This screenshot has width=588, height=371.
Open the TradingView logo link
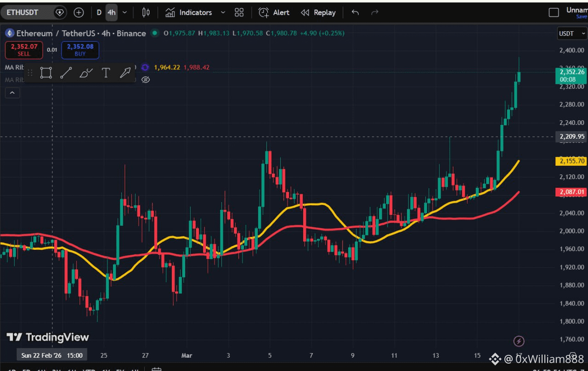pos(48,337)
